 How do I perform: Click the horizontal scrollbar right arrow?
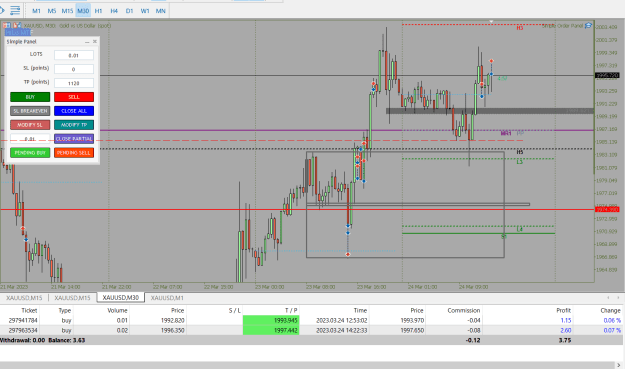coord(618,365)
